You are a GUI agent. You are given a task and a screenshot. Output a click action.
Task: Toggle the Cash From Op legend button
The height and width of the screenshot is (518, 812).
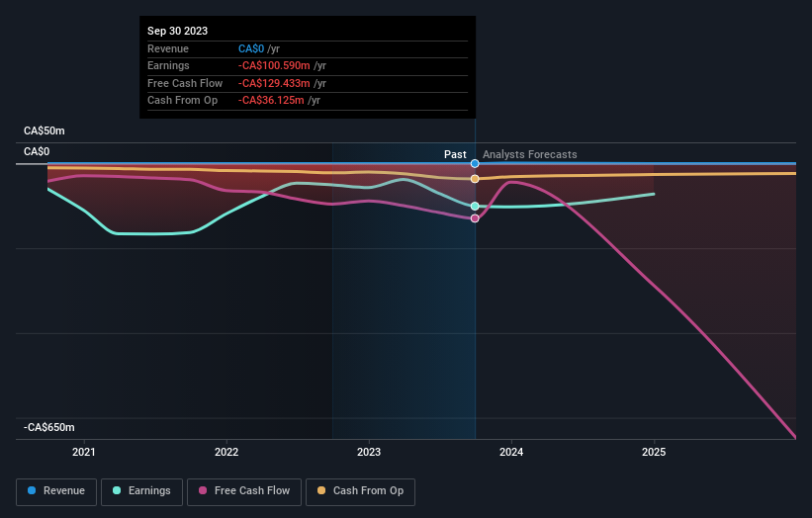(360, 491)
